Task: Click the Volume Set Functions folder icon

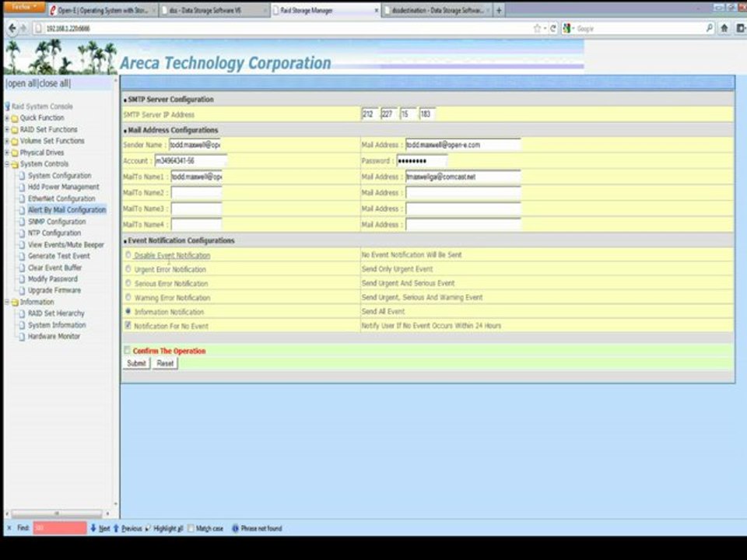Action: pos(15,142)
